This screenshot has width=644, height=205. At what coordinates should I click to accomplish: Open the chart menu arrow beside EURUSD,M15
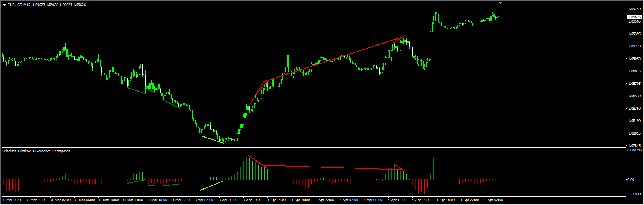(4, 5)
